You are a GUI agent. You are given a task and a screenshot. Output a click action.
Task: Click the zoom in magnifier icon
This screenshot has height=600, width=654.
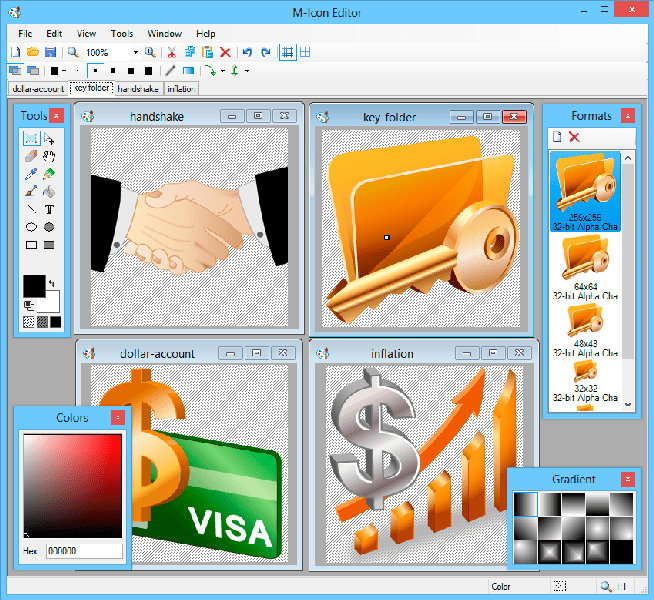point(150,52)
